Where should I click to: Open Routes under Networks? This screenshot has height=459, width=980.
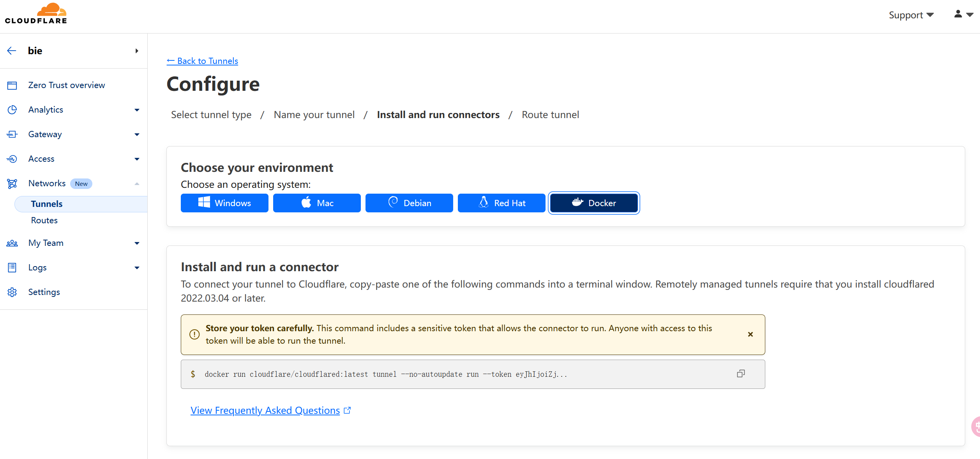(44, 220)
